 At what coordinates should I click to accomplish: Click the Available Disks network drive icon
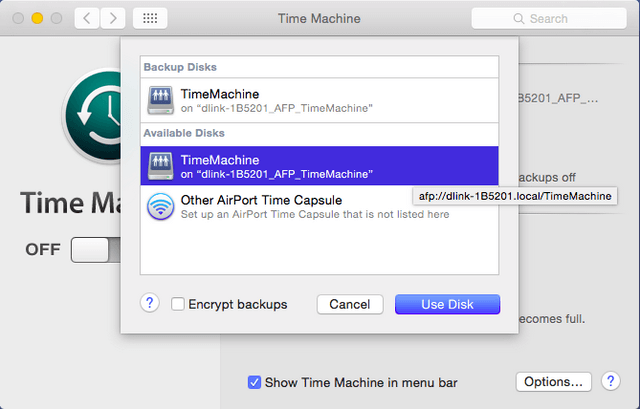coord(160,166)
